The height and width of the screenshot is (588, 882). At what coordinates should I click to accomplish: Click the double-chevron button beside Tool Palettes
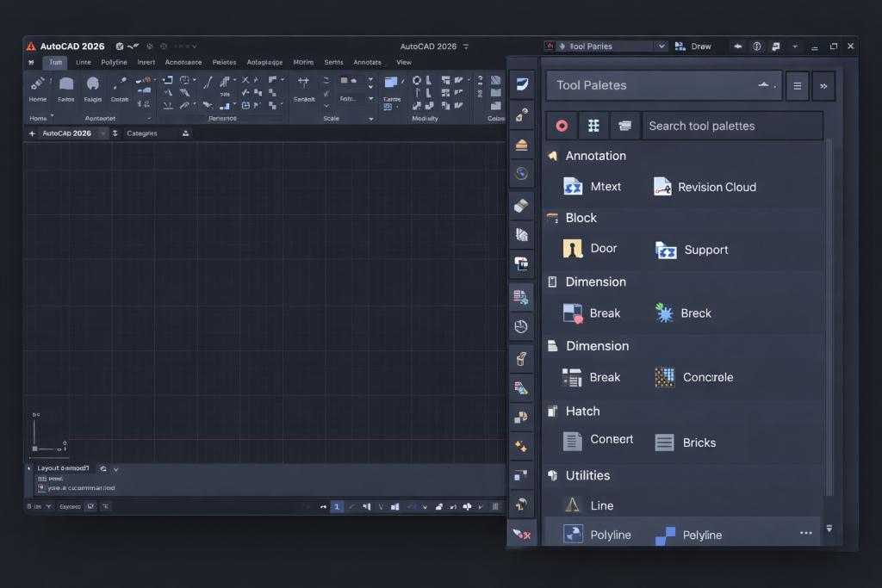click(823, 86)
